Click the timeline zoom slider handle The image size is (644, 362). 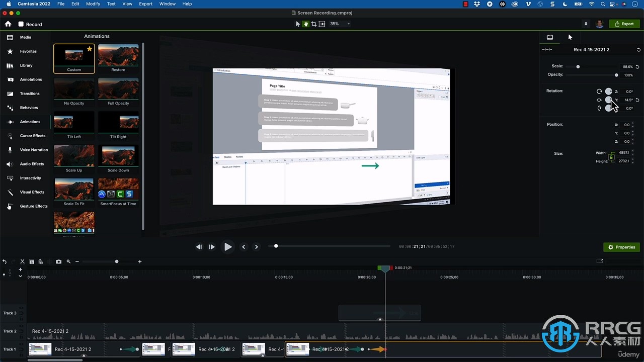pyautogui.click(x=117, y=261)
